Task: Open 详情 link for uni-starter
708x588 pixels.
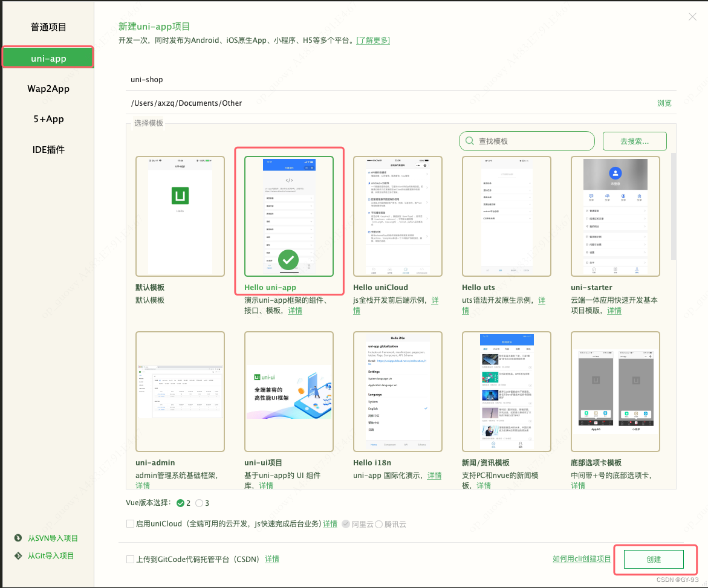Action: click(x=614, y=311)
